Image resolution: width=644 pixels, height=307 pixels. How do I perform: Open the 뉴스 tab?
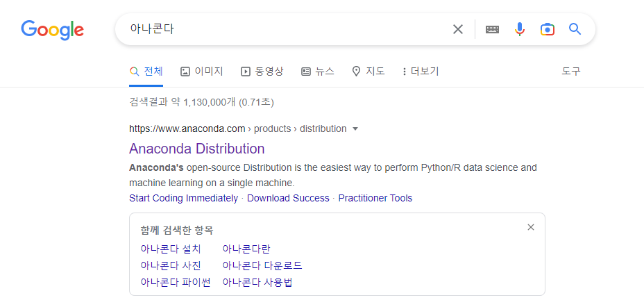point(317,72)
